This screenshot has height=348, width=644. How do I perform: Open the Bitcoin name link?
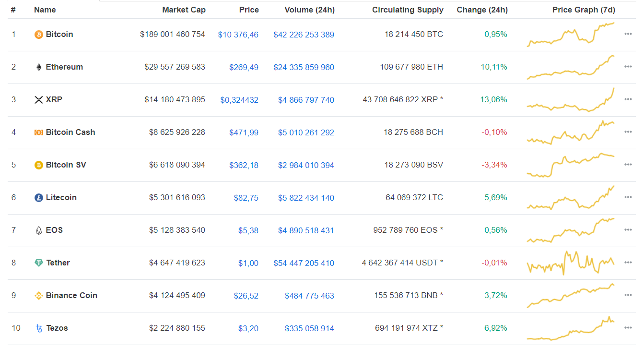tap(59, 35)
